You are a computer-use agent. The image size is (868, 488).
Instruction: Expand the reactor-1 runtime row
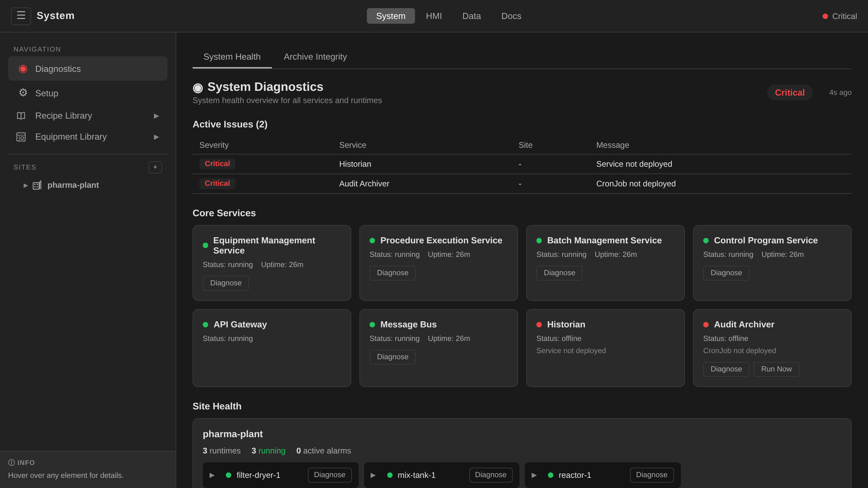(x=534, y=475)
